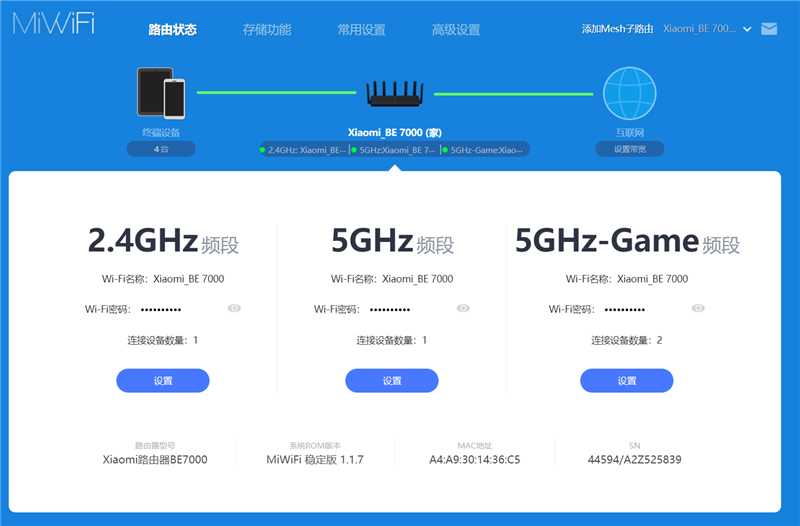This screenshot has width=800, height=526.
Task: Select the 5GHz-Game:Xiao... status indicator
Action: point(483,150)
